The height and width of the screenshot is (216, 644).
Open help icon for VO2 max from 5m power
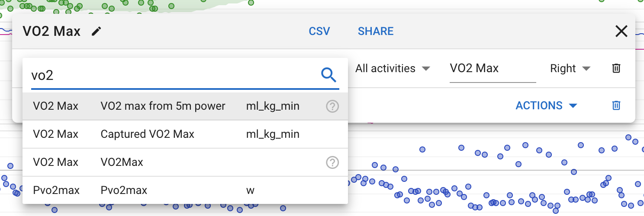click(332, 106)
